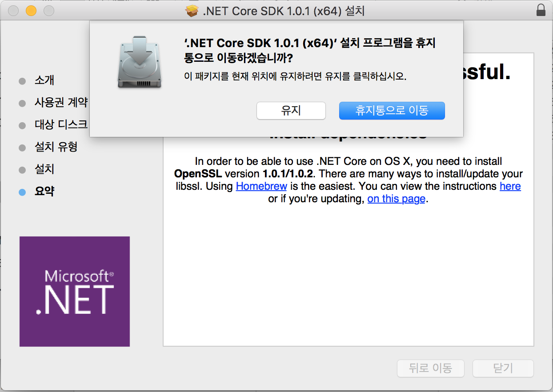Open the Homebrew link
The image size is (553, 392).
(x=261, y=186)
